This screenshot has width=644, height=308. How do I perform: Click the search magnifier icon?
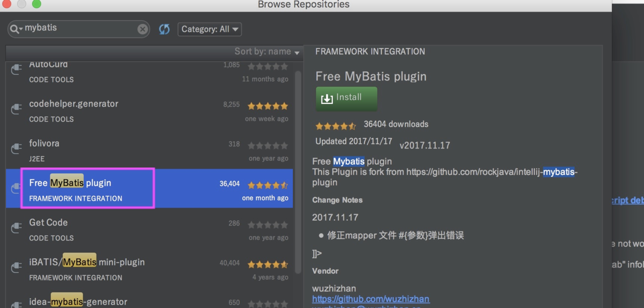click(x=16, y=29)
